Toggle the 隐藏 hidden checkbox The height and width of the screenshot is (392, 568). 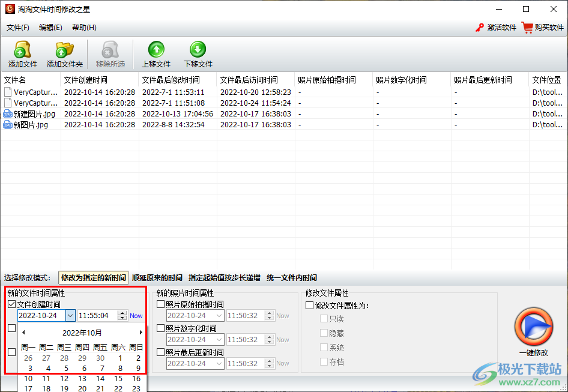(x=324, y=333)
